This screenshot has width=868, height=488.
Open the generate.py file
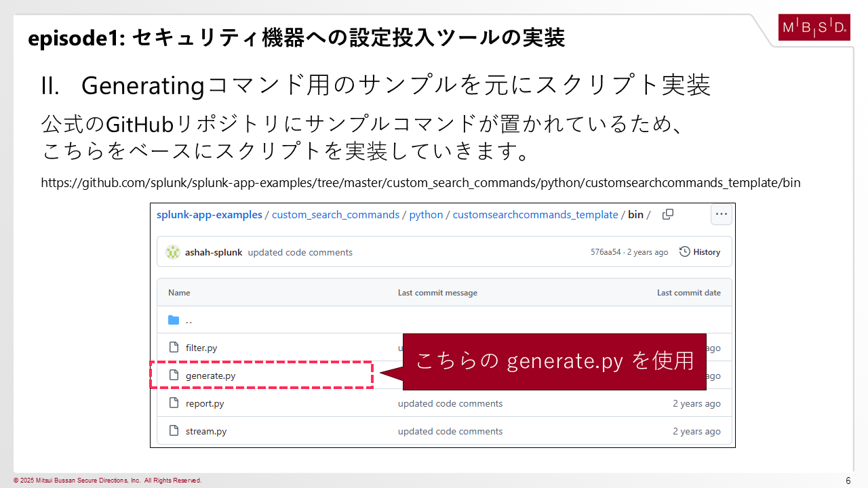click(x=210, y=375)
